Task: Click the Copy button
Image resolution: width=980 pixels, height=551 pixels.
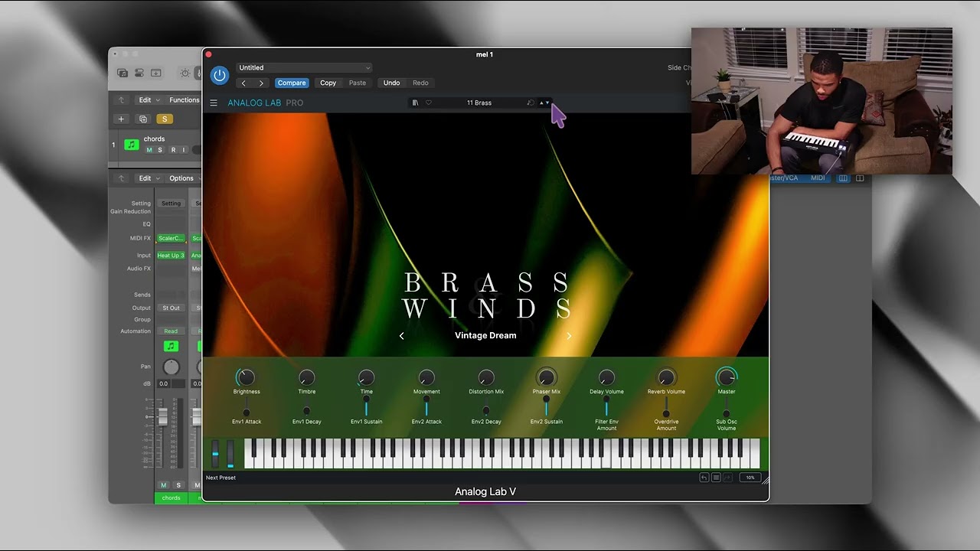Action: 328,83
